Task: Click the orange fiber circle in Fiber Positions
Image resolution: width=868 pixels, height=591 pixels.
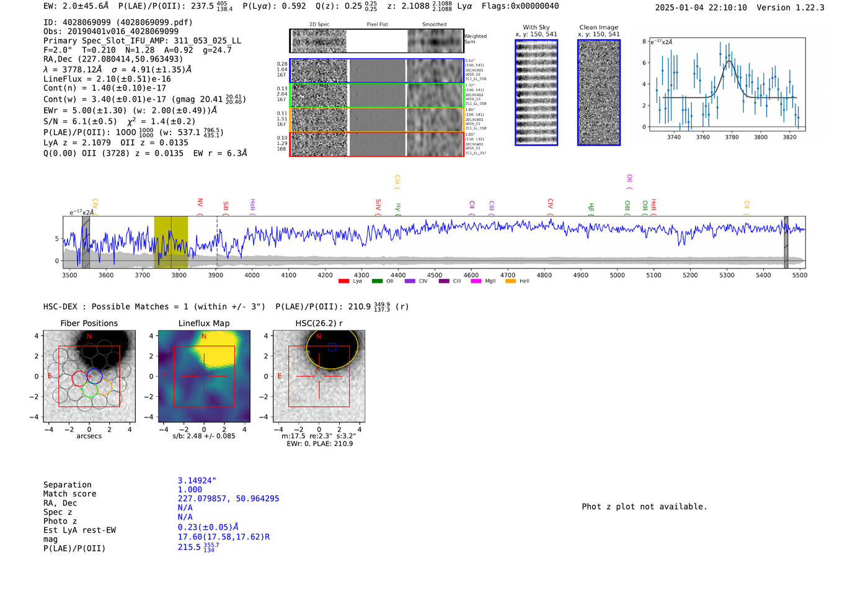Action: (104, 388)
